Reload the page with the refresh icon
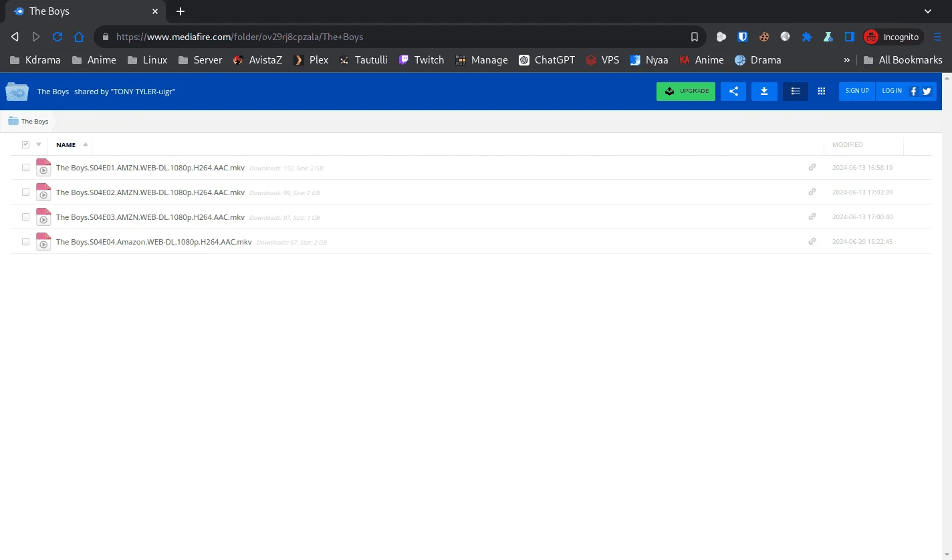The height and width of the screenshot is (560, 952). tap(57, 37)
